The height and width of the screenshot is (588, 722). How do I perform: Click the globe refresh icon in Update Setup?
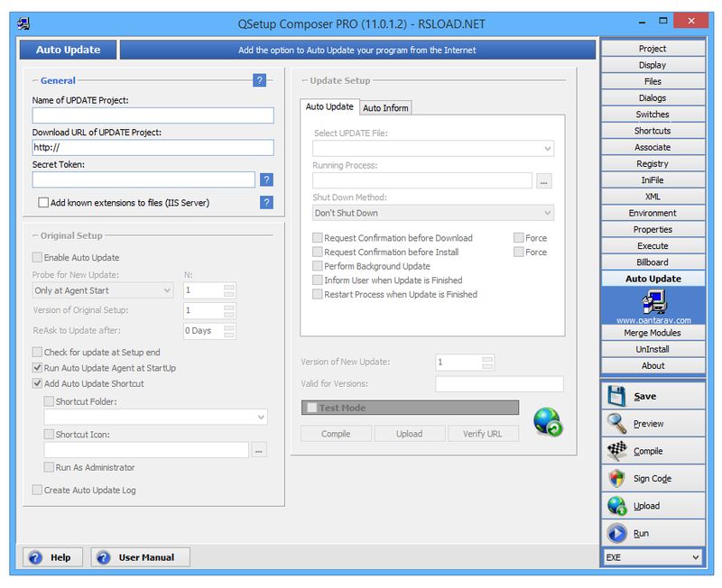tap(548, 421)
